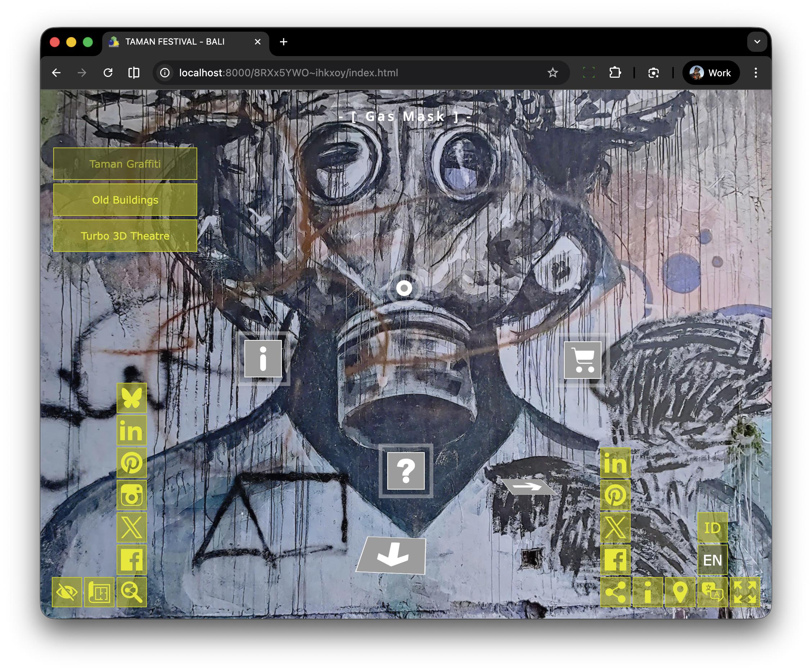812x672 pixels.
Task: Open the gray info hotspot
Action: tap(263, 359)
